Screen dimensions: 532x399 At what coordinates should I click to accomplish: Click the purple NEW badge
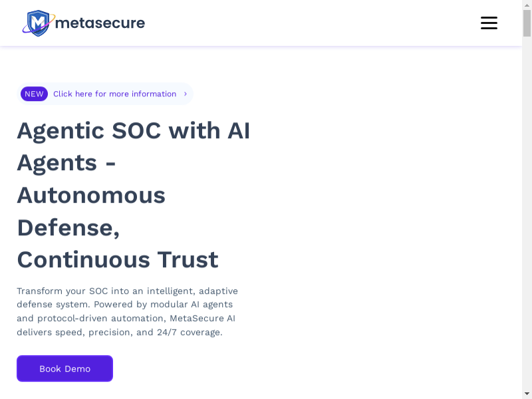(34, 94)
